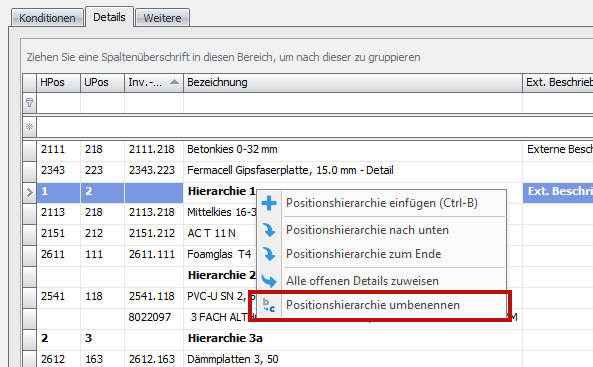The height and width of the screenshot is (367, 593).
Task: Click the Inv.- filter field
Action: click(x=154, y=103)
